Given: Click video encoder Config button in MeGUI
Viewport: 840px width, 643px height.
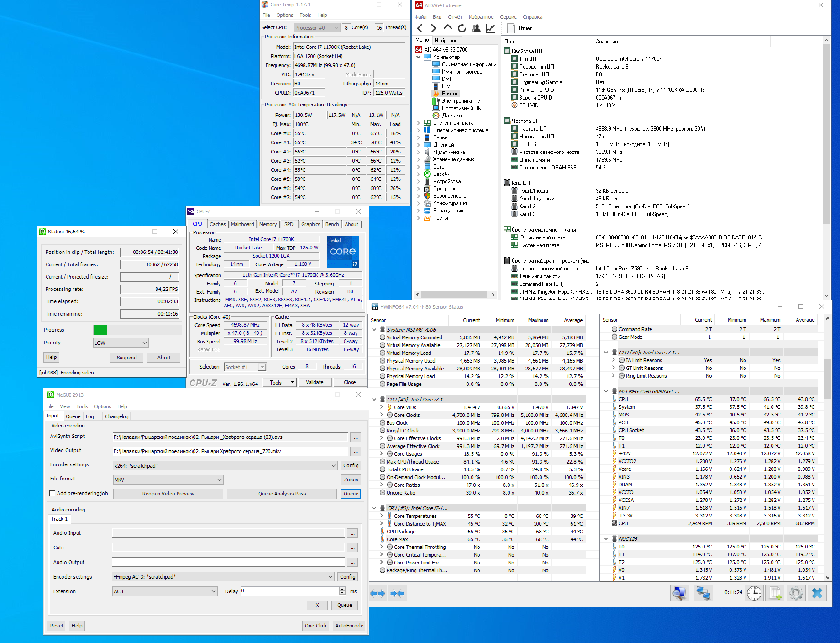Looking at the screenshot, I should pyautogui.click(x=351, y=465).
